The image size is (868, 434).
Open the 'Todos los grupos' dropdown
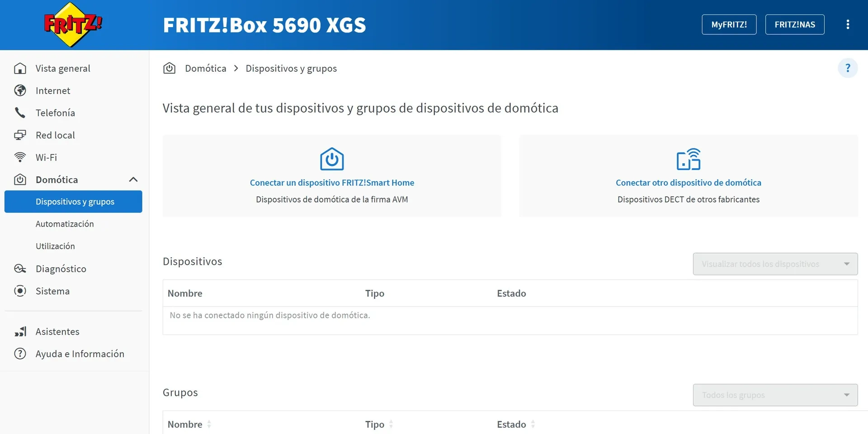pos(775,395)
